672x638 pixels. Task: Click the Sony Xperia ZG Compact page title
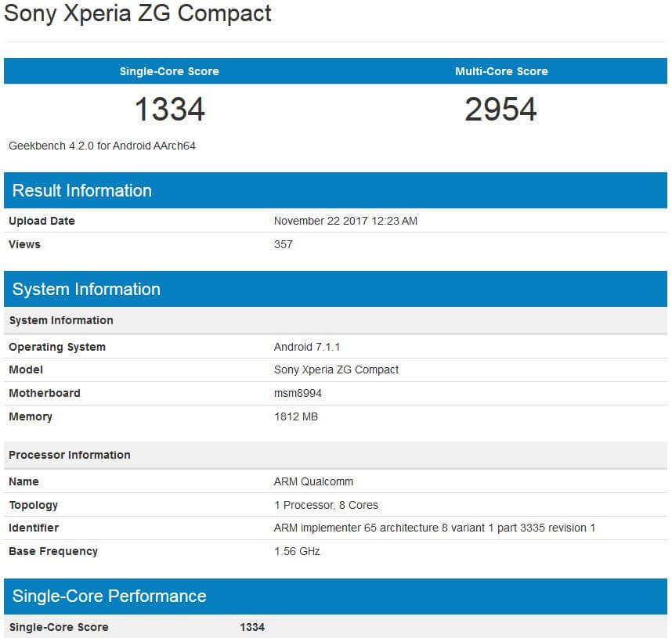click(138, 14)
